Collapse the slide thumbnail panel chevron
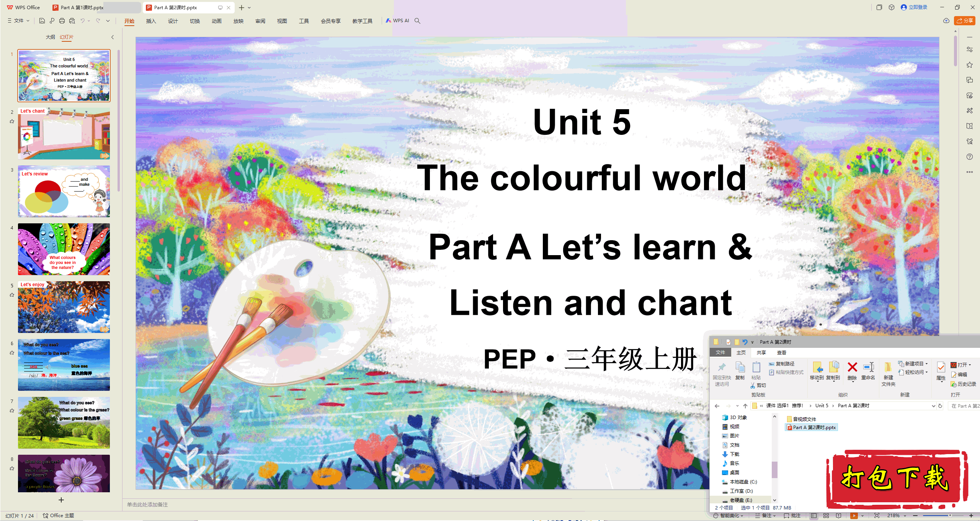 (x=113, y=37)
